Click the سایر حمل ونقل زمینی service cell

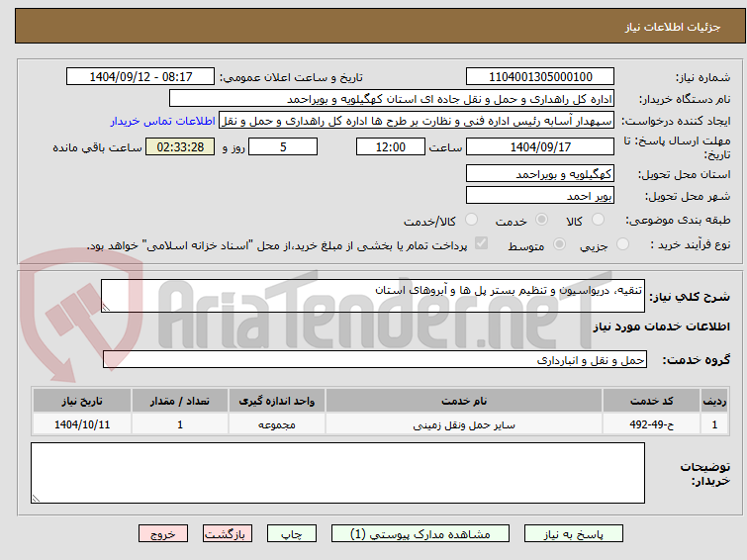pyautogui.click(x=464, y=424)
